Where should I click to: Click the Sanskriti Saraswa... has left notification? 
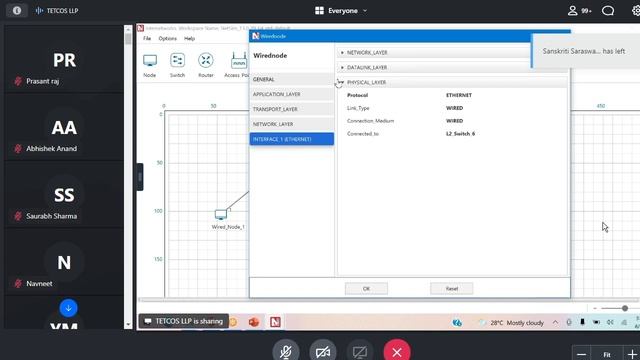585,51
